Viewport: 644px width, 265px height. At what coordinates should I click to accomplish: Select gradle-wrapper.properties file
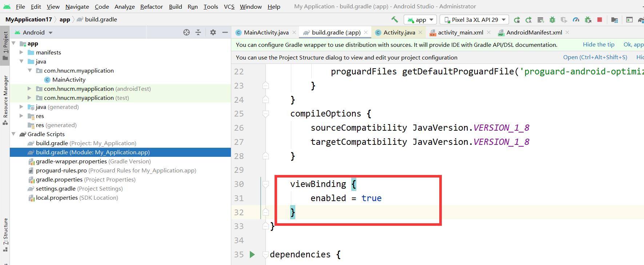point(120,161)
